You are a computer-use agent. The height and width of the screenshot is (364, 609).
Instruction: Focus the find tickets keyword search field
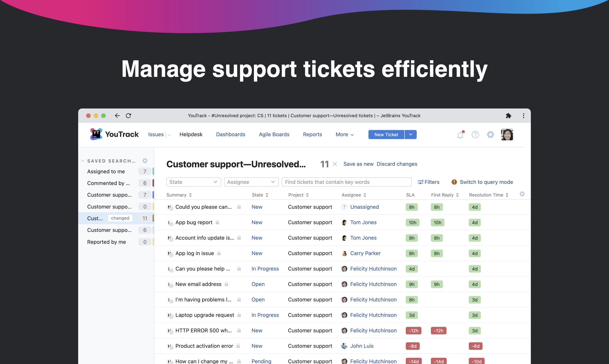point(346,182)
